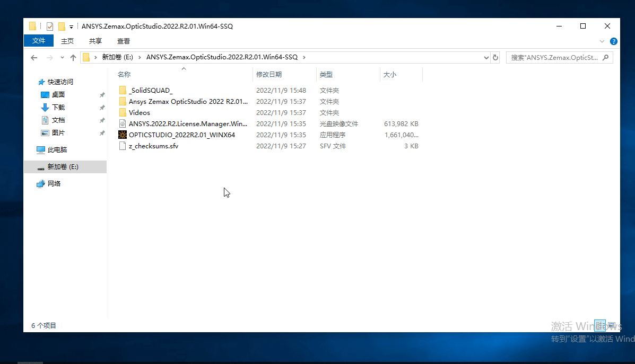This screenshot has height=364, width=635.
Task: Click the pin icon beside 图片
Action: point(102,133)
